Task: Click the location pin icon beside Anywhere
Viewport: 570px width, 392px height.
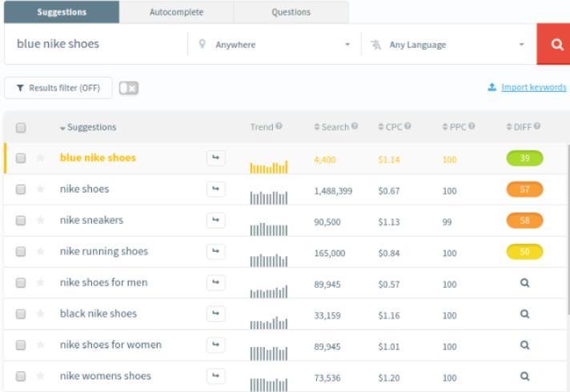Action: (202, 44)
